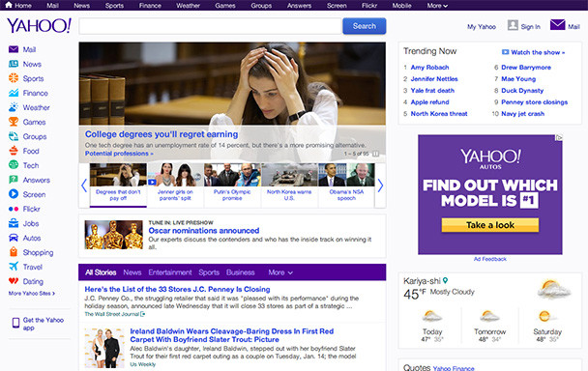Select Mobile in the top navigation bar
This screenshot has width=588, height=371.
click(x=401, y=6)
